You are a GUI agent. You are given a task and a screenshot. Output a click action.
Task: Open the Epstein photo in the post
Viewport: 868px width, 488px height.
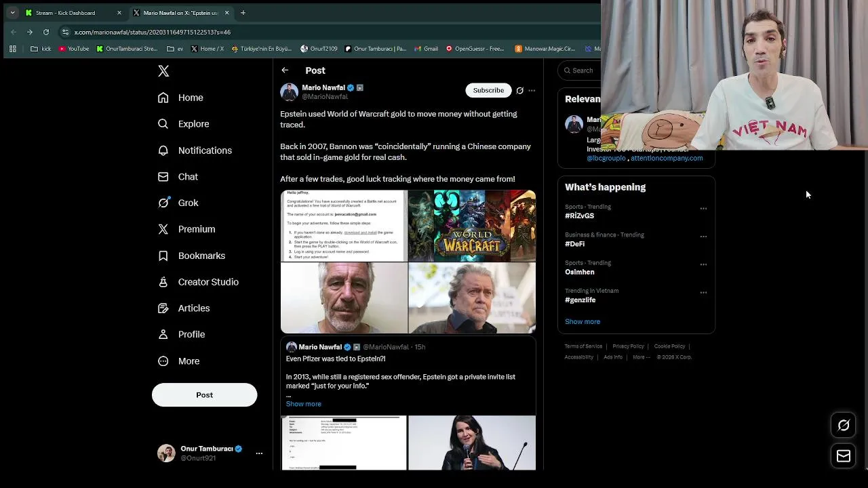[344, 298]
